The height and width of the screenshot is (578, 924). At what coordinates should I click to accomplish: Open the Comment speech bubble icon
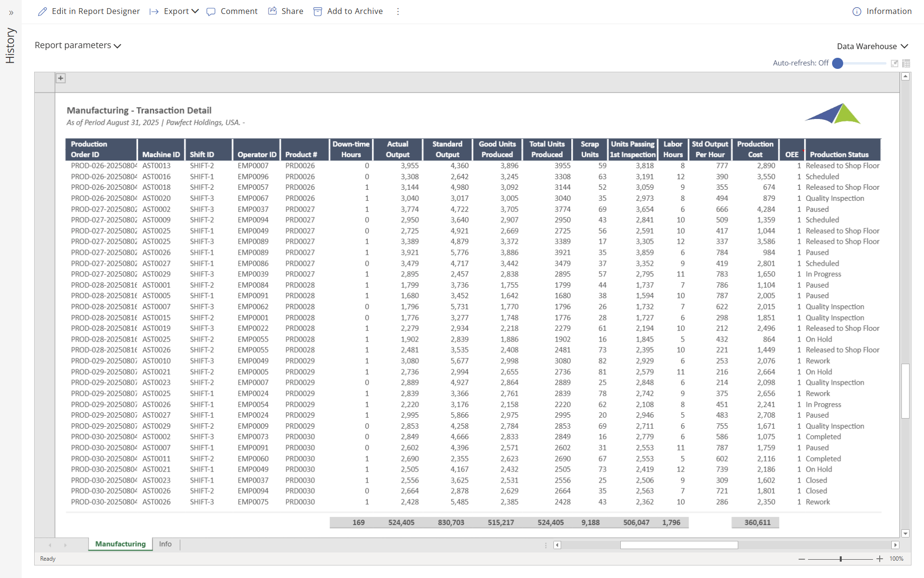coord(211,12)
